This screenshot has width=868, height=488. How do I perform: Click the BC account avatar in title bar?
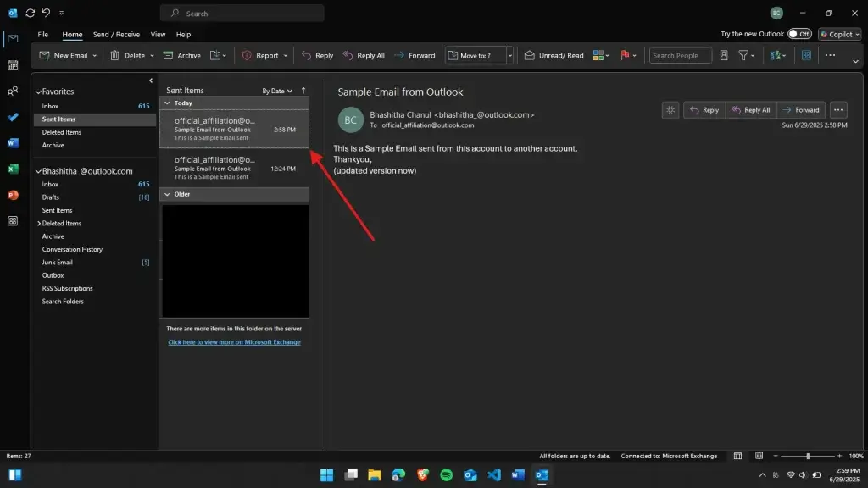[x=776, y=13]
